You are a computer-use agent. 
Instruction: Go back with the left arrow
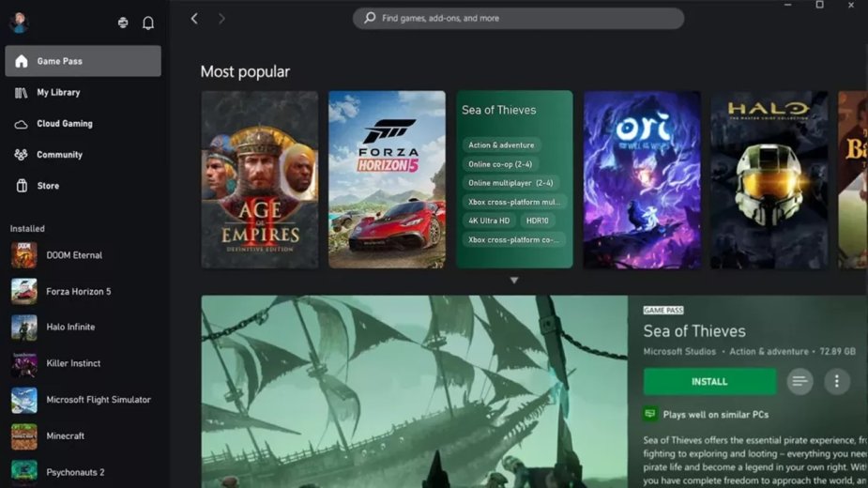pyautogui.click(x=194, y=18)
